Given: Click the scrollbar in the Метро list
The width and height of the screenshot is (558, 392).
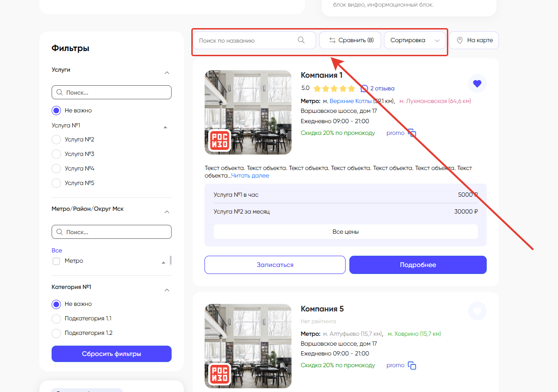Looking at the screenshot, I should pos(171,260).
